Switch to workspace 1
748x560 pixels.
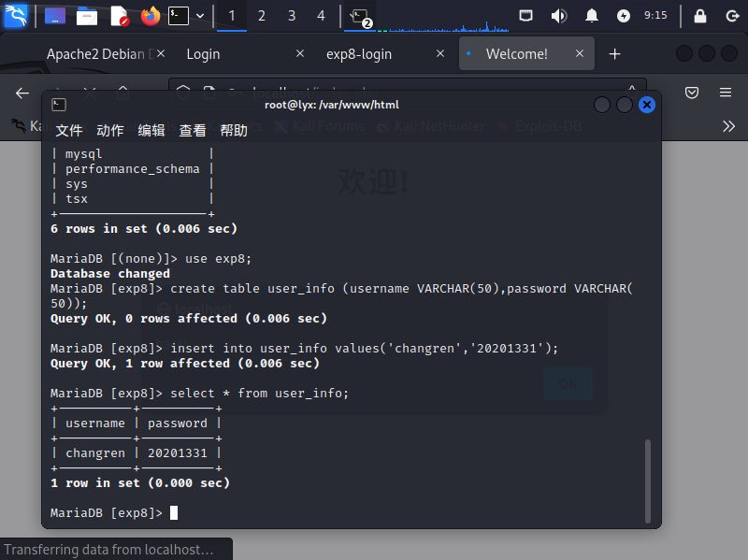click(232, 16)
